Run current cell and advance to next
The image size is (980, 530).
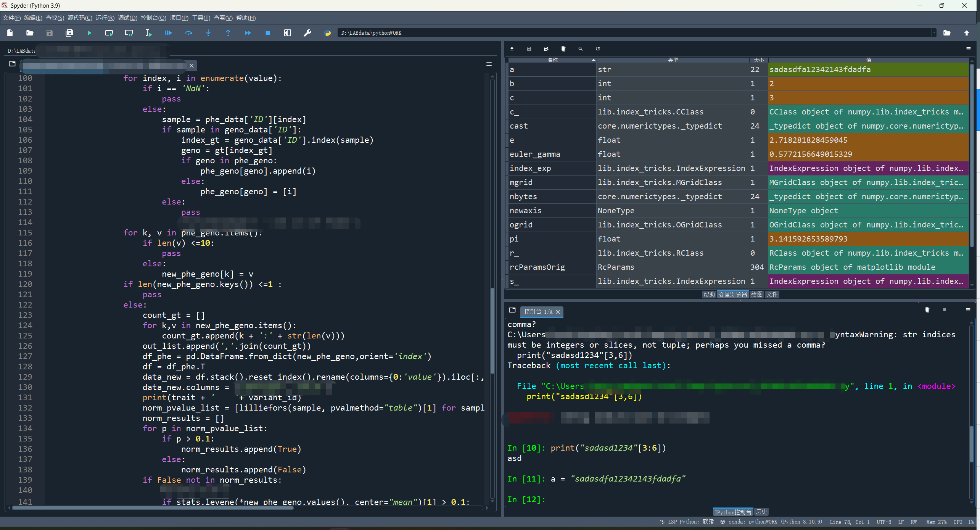point(129,33)
